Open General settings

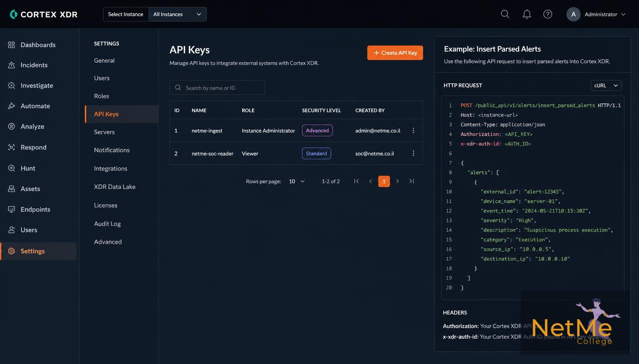pos(104,60)
